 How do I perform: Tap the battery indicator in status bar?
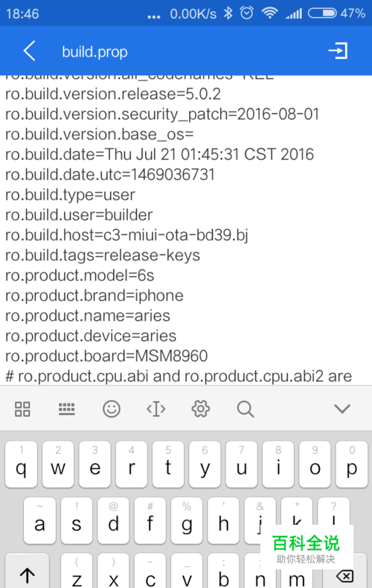322,13
